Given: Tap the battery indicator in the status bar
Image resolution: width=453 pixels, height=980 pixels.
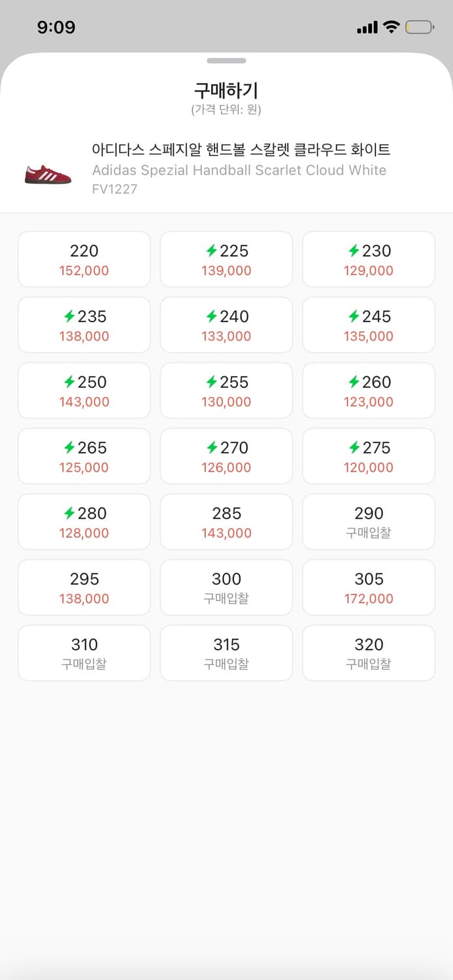Looking at the screenshot, I should tap(418, 27).
